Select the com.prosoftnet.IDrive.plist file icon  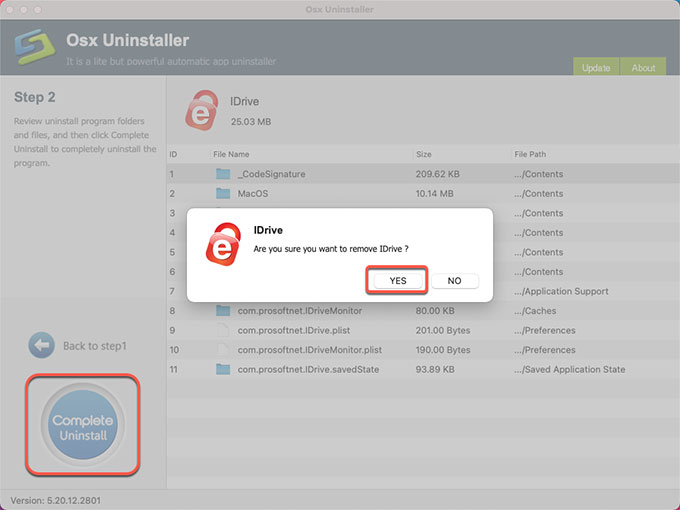[x=223, y=330]
